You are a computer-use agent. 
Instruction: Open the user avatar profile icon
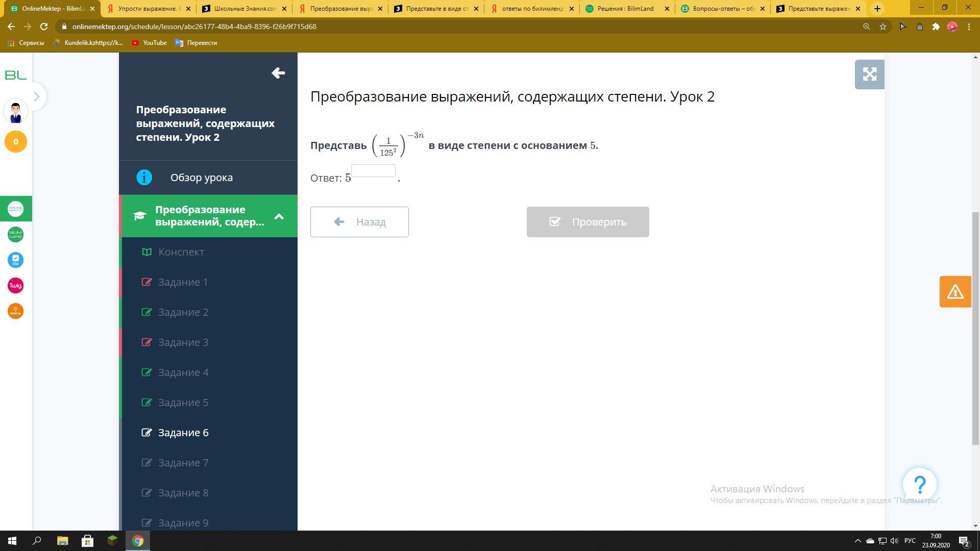point(16,112)
